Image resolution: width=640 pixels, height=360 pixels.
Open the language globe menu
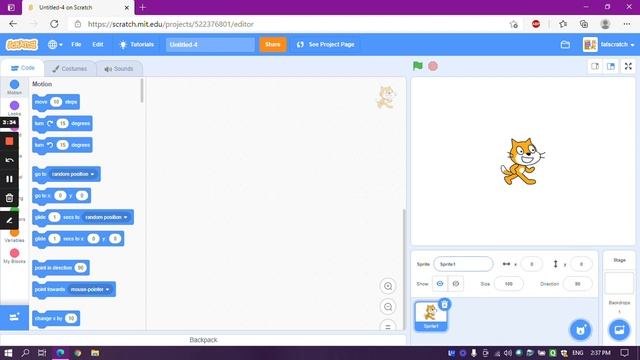point(55,44)
